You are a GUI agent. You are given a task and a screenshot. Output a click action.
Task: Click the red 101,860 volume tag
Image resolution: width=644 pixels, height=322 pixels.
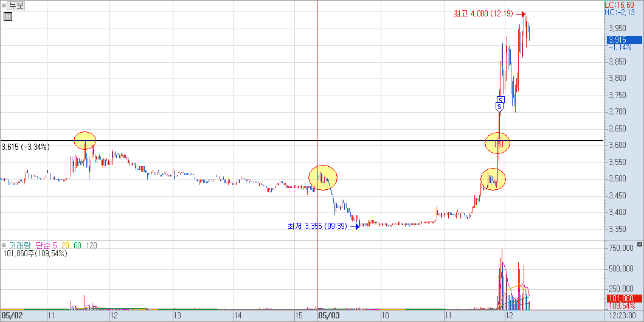coord(624,298)
